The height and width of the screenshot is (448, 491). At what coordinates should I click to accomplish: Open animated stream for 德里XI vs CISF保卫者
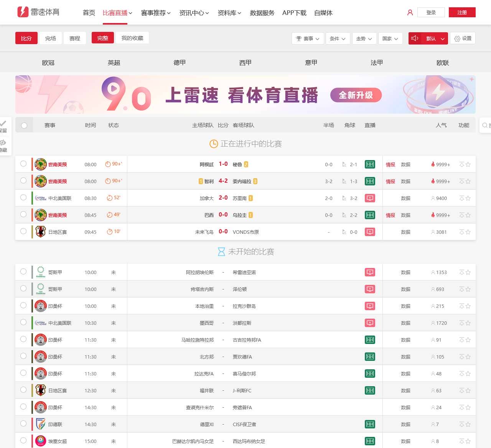tap(370, 424)
